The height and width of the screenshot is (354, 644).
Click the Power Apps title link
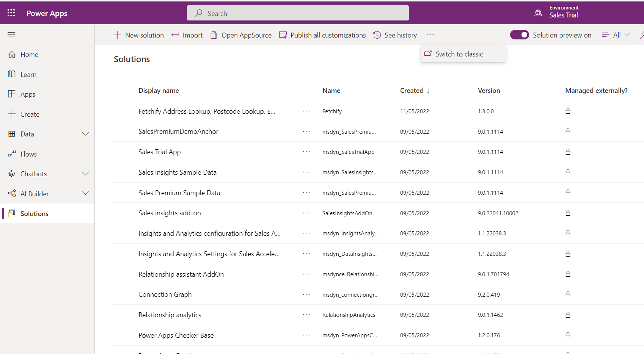pyautogui.click(x=47, y=13)
